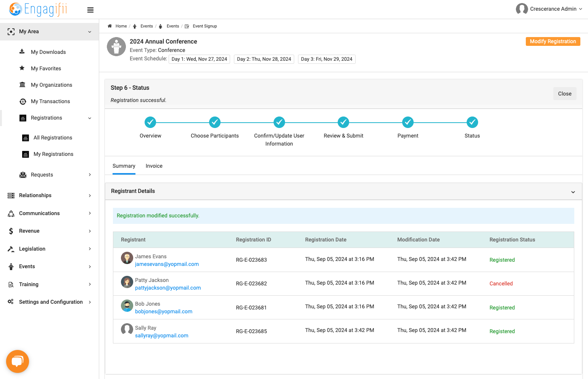Click the Day 2: Thu, Nov 28 schedule tag
The height and width of the screenshot is (379, 588).
(x=264, y=59)
